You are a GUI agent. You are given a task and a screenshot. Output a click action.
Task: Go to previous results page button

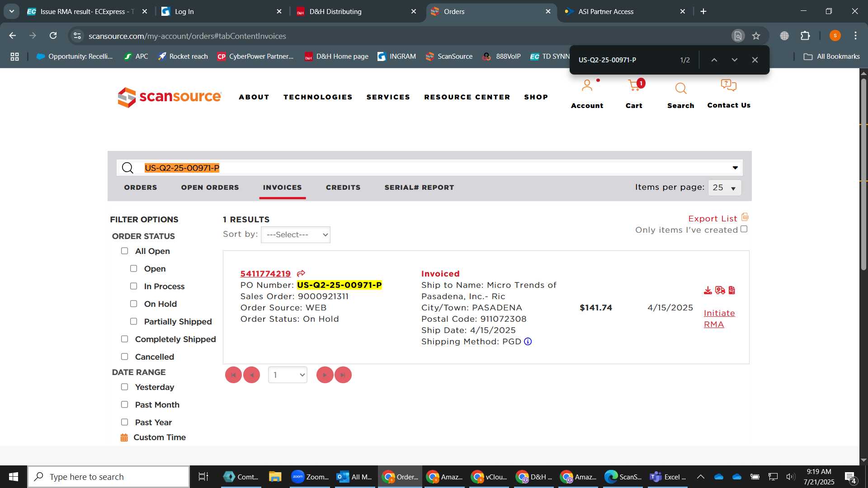click(252, 375)
